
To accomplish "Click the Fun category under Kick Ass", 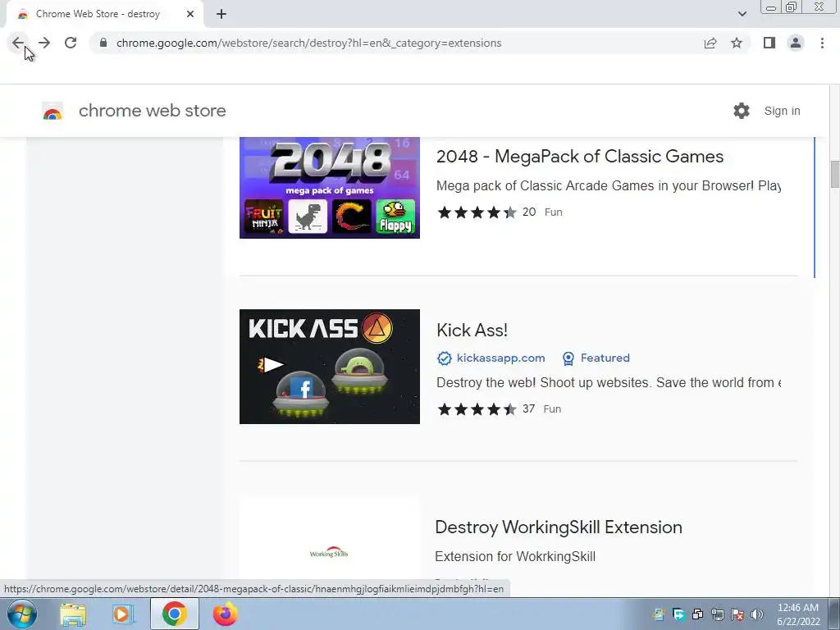I will (552, 409).
